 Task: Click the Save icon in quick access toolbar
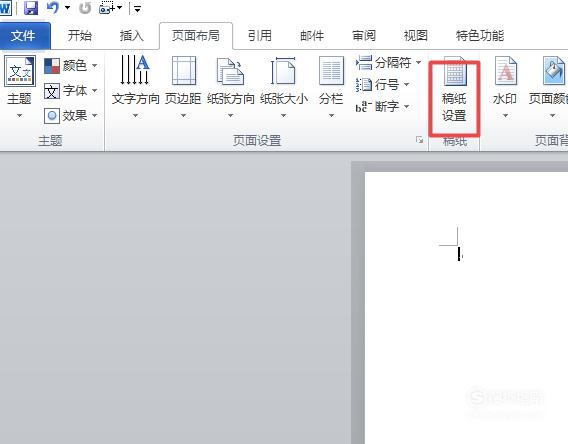click(31, 8)
